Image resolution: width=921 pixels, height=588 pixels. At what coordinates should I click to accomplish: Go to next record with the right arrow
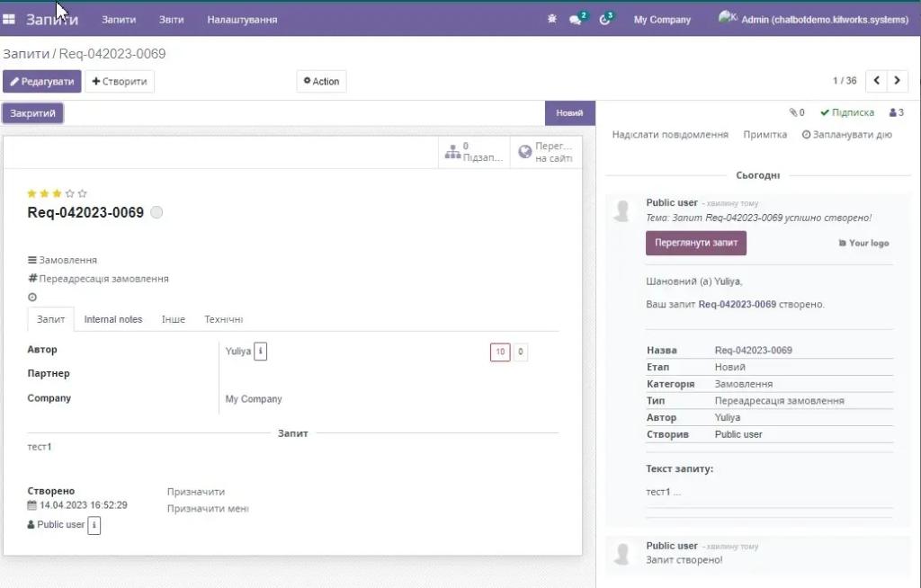pyautogui.click(x=897, y=80)
